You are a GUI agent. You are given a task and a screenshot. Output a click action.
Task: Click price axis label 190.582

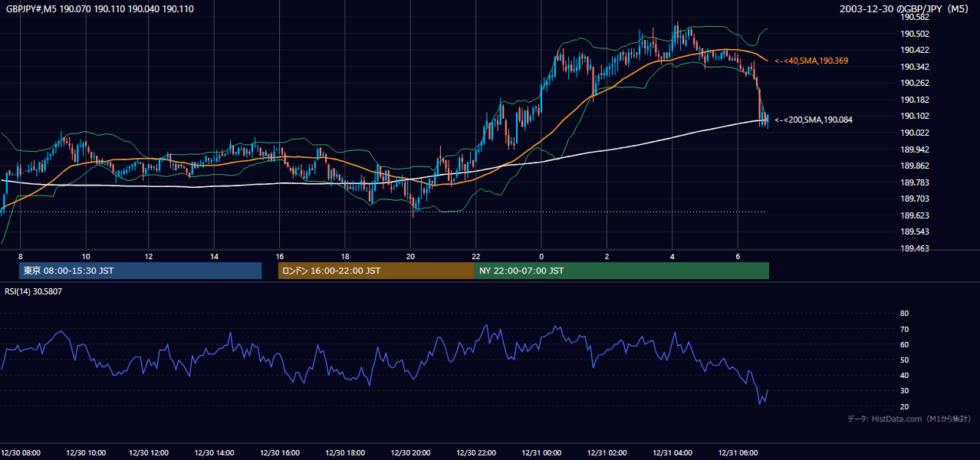(915, 17)
